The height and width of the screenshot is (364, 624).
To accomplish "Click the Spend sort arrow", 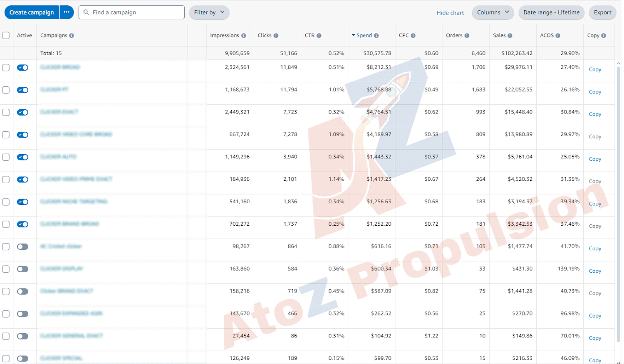I will tap(354, 35).
